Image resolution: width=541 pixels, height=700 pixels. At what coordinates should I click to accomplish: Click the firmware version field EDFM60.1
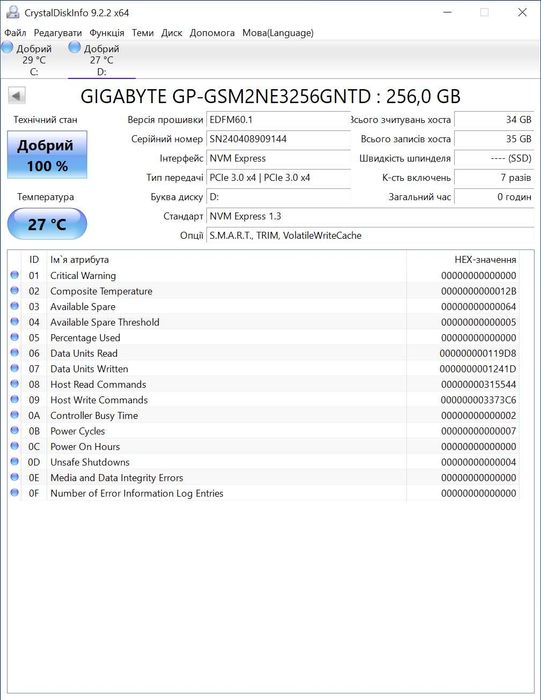(279, 120)
